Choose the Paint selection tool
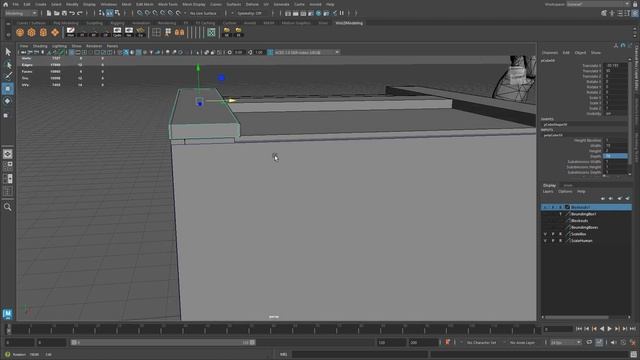The image size is (640, 360). pos(8,76)
